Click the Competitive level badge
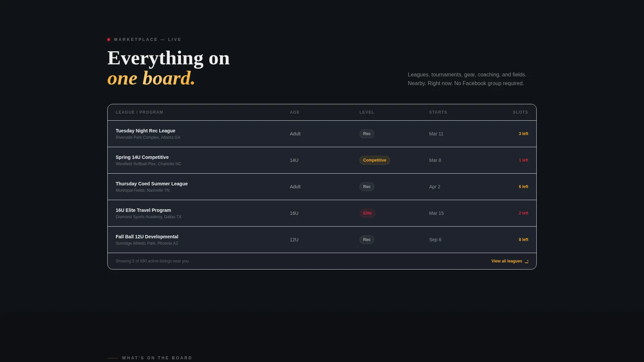The width and height of the screenshot is (644, 362). 375,160
